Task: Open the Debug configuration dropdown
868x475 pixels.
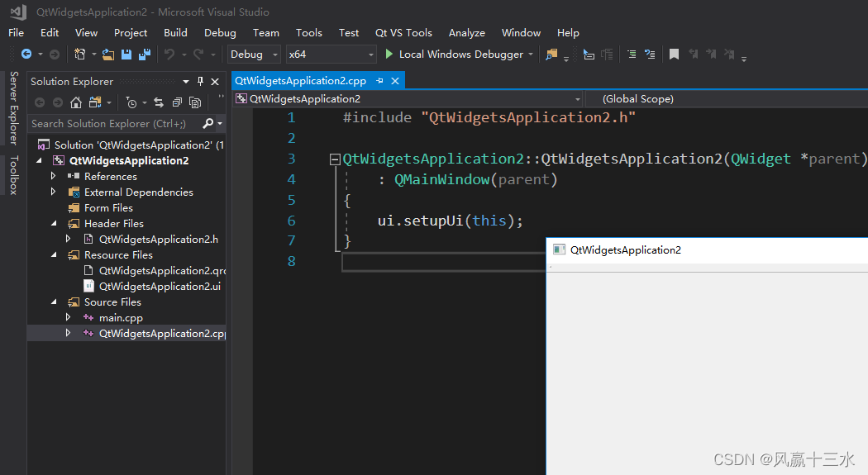Action: [x=255, y=55]
